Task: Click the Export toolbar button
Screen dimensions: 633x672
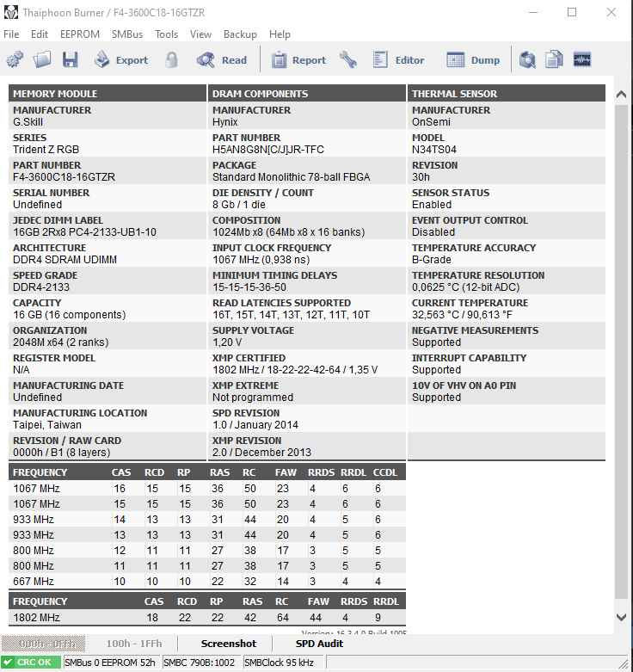Action: 121,60
